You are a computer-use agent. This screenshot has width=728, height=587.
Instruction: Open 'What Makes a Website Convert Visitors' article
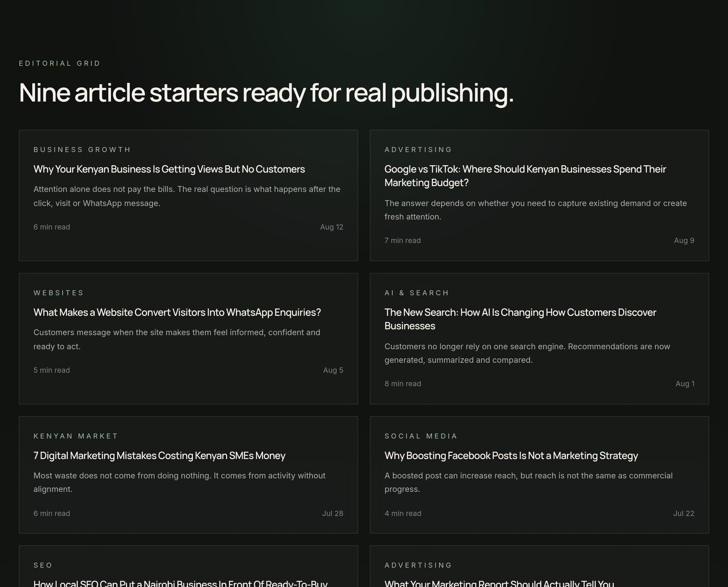point(177,313)
